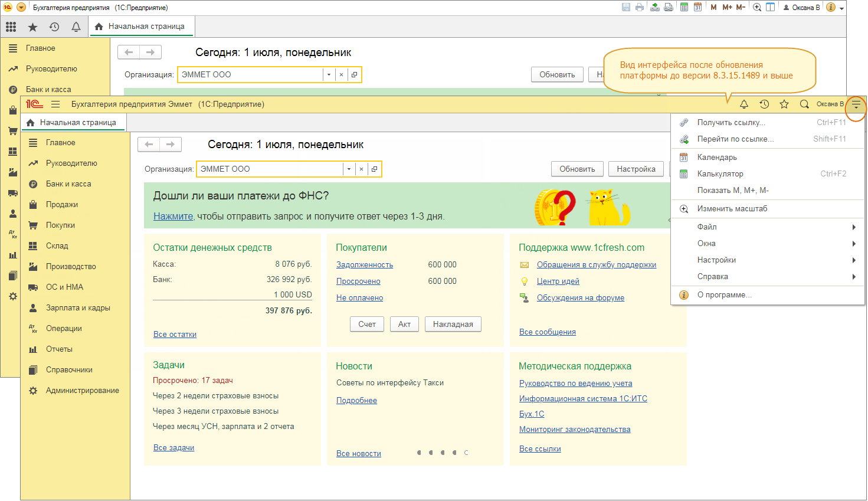Click the window layout icon in the back window title bar

[x=770, y=7]
